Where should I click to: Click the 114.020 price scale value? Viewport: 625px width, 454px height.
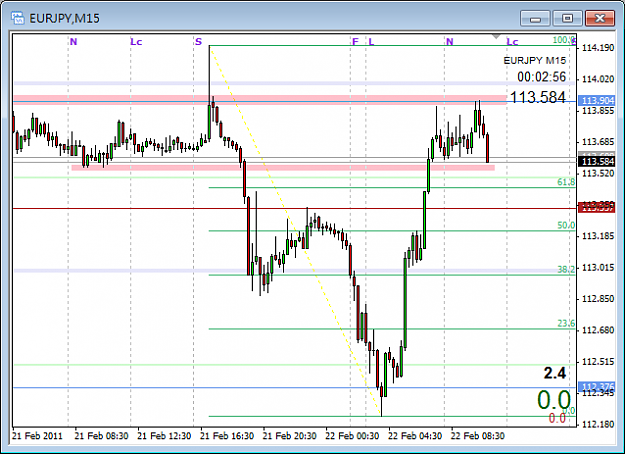point(598,79)
